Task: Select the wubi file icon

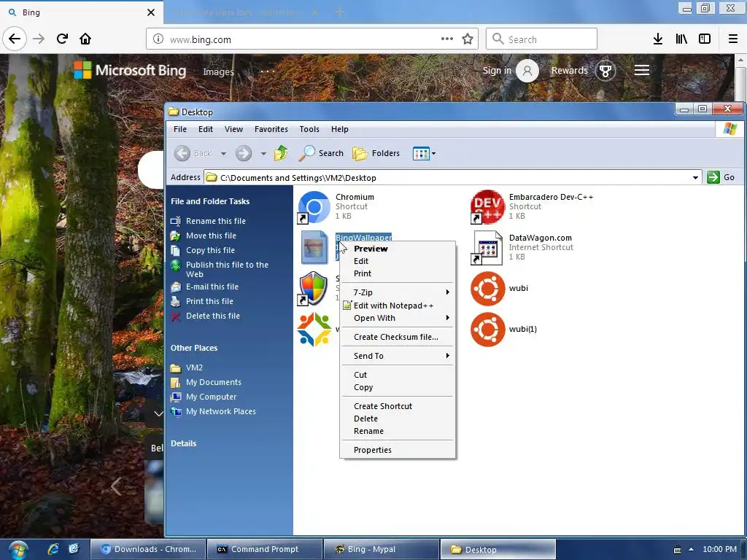Action: (x=487, y=289)
